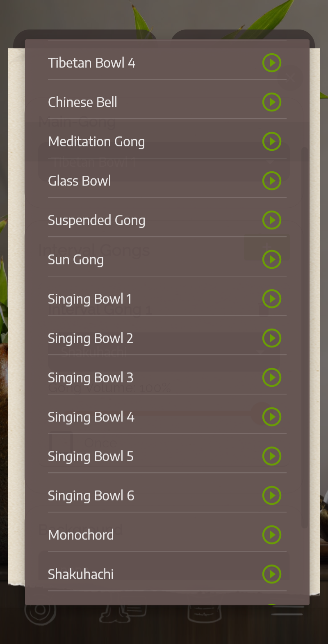Play the Monochord preview icon
Image resolution: width=328 pixels, height=644 pixels.
(272, 535)
